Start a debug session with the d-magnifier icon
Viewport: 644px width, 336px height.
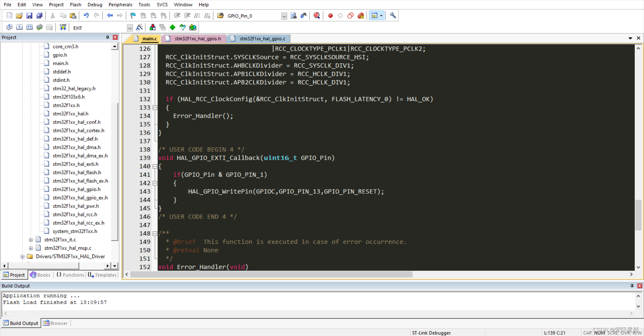pos(316,15)
